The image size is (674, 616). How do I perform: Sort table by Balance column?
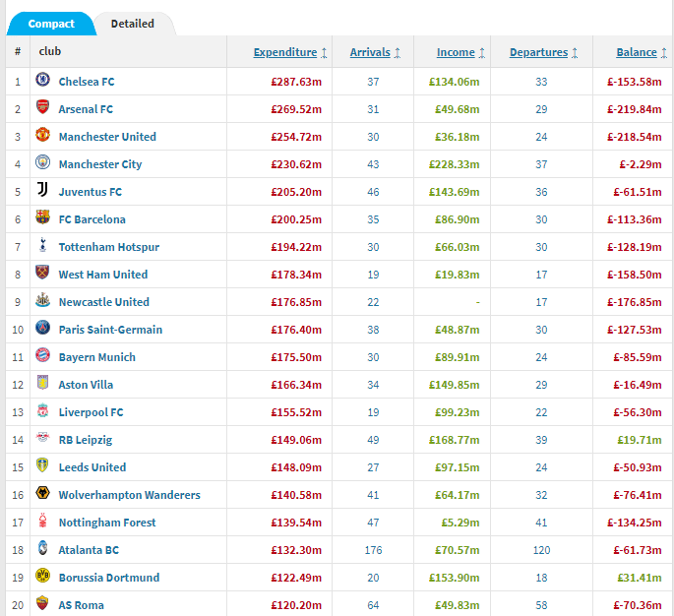pos(637,52)
